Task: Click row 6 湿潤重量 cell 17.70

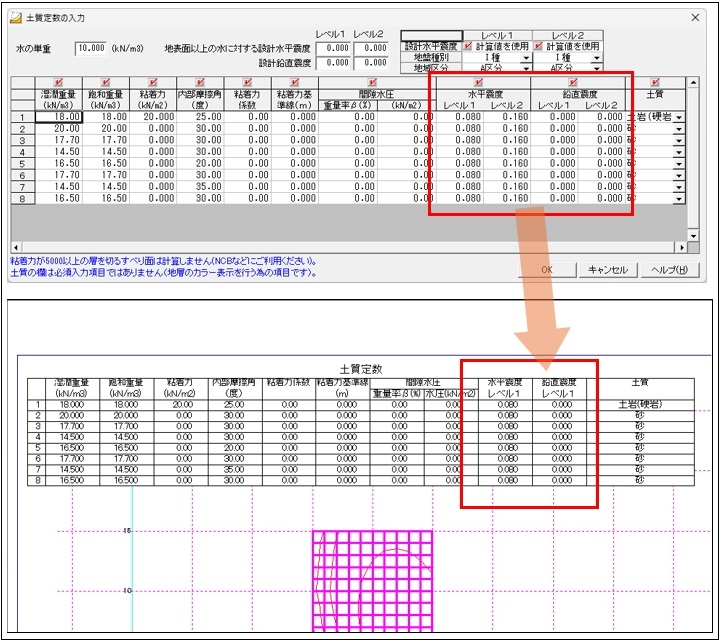Action: [x=59, y=175]
